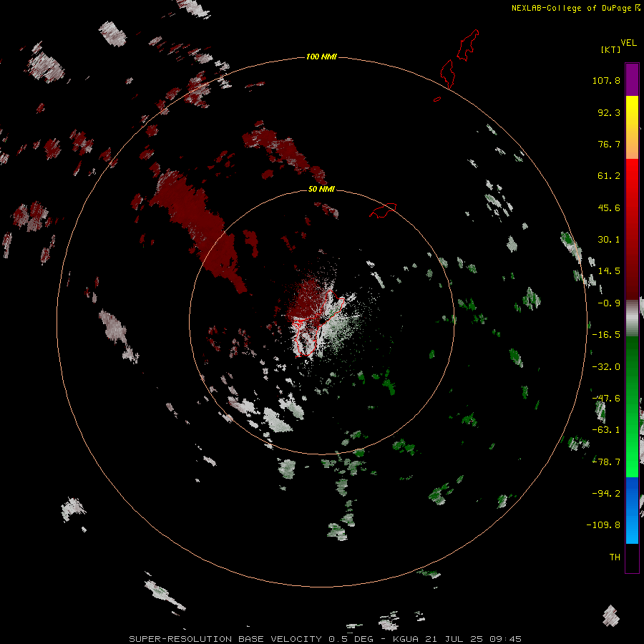Click the -0.9 velocity scale value
The width and height of the screenshot is (644, 644).
(x=609, y=303)
